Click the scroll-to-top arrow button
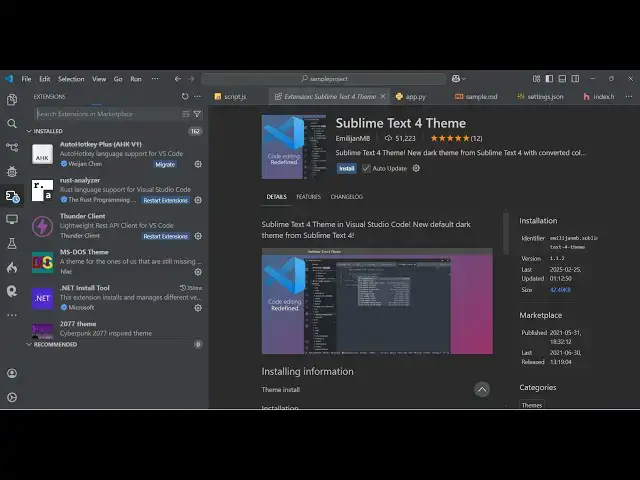640x480 pixels. point(482,389)
